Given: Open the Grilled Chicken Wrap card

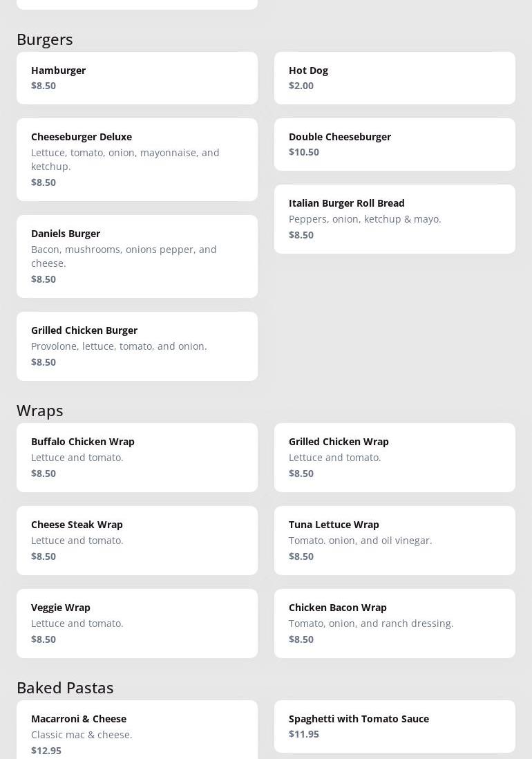Looking at the screenshot, I should [395, 458].
